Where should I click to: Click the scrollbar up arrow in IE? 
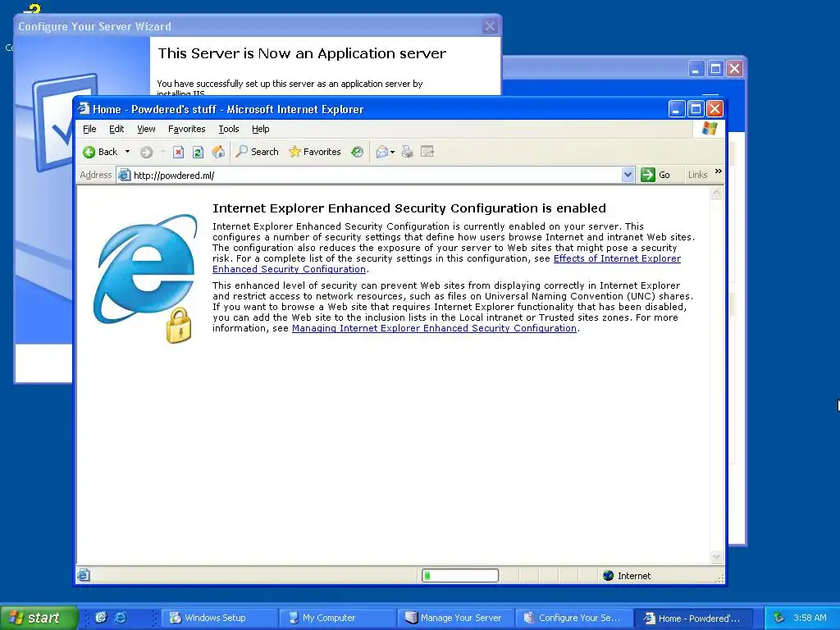[716, 193]
